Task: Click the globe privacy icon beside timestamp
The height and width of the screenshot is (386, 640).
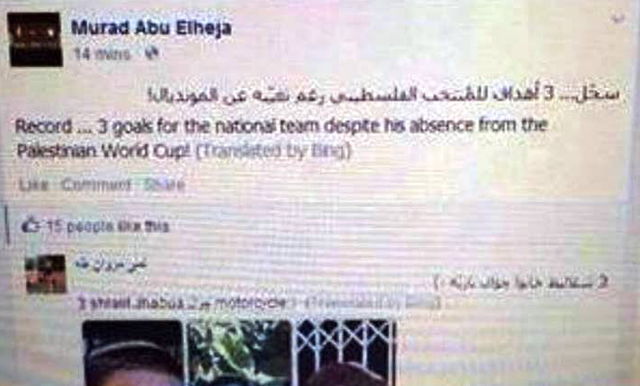Action: tap(152, 53)
